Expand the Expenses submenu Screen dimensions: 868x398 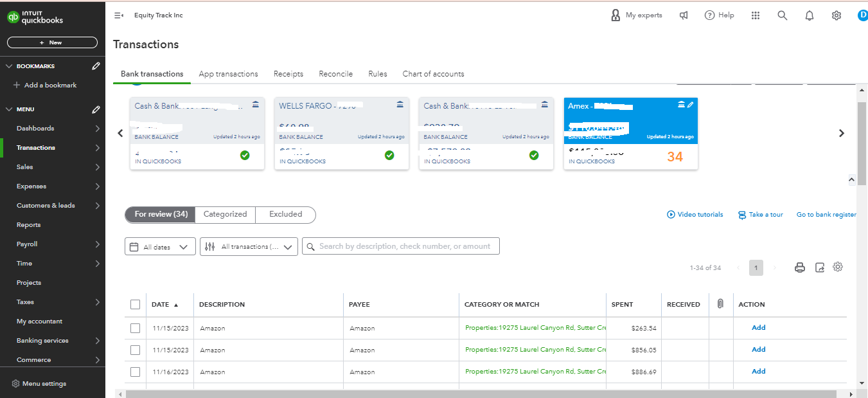(97, 186)
